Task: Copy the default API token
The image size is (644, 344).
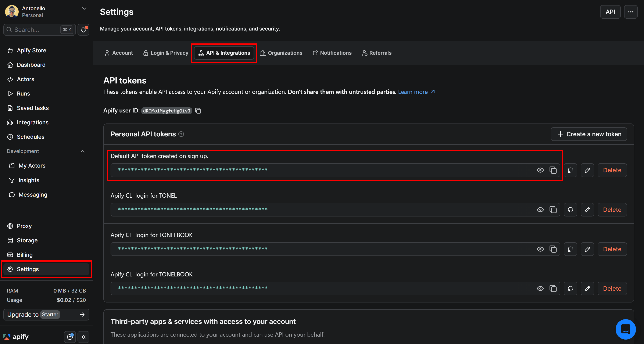Action: pos(553,170)
